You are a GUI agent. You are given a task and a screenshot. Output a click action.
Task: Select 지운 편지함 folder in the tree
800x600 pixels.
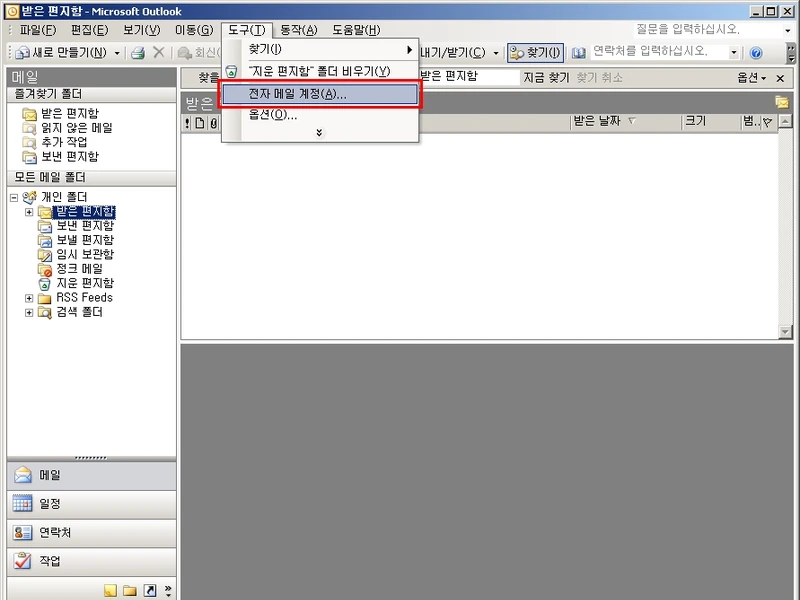tap(84, 283)
